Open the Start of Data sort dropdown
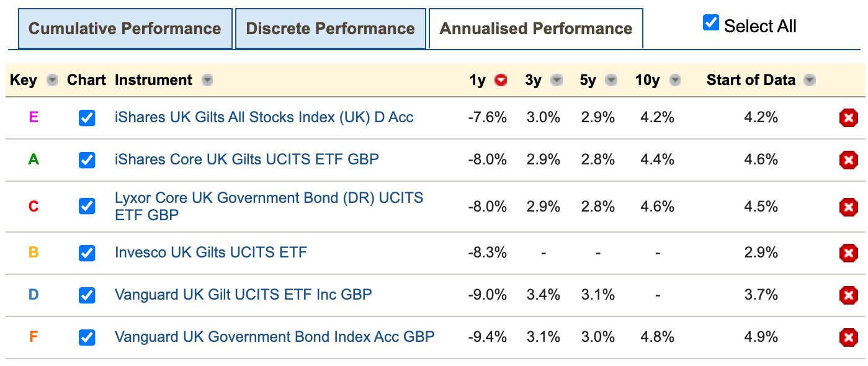Image resolution: width=868 pixels, height=366 pixels. click(809, 80)
